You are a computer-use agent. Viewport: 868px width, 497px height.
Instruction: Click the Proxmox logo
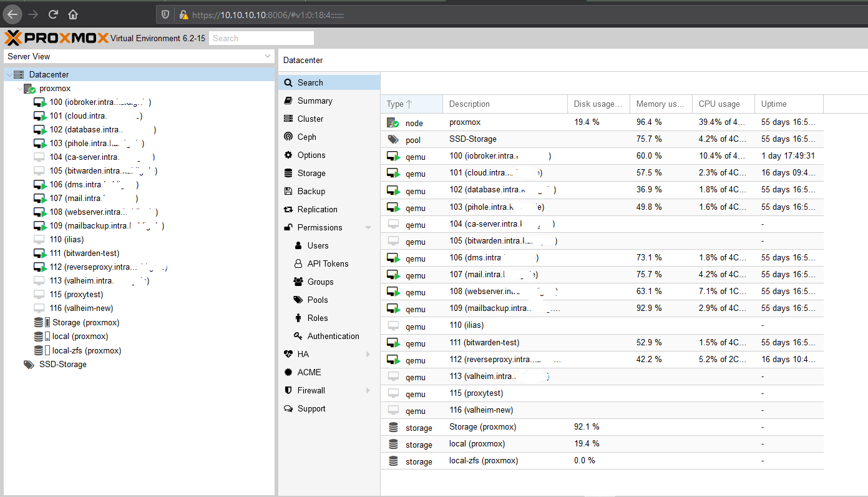pyautogui.click(x=57, y=38)
